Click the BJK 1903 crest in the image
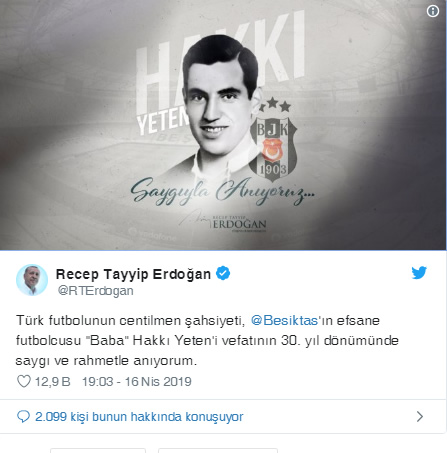 273,149
